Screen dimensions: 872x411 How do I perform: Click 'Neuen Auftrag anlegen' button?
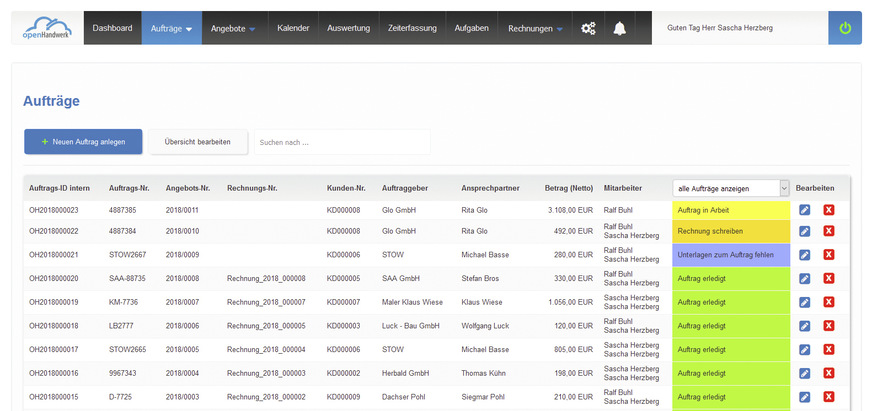point(83,142)
